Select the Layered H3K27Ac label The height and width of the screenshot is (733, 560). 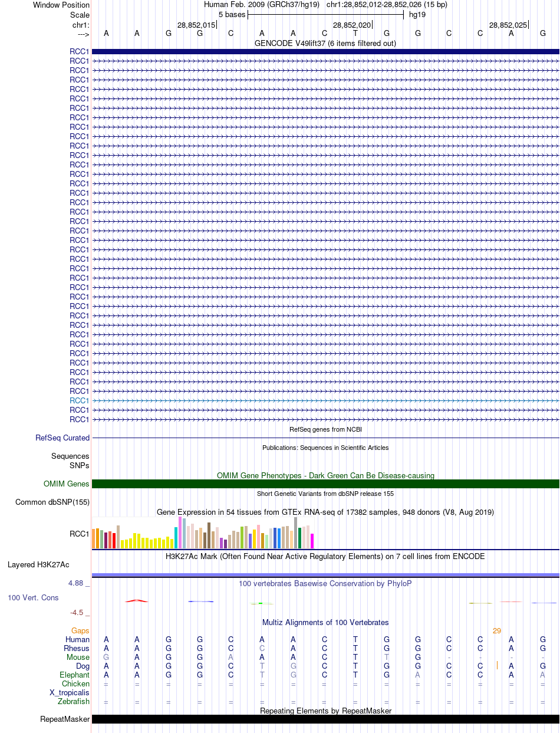pyautogui.click(x=38, y=565)
